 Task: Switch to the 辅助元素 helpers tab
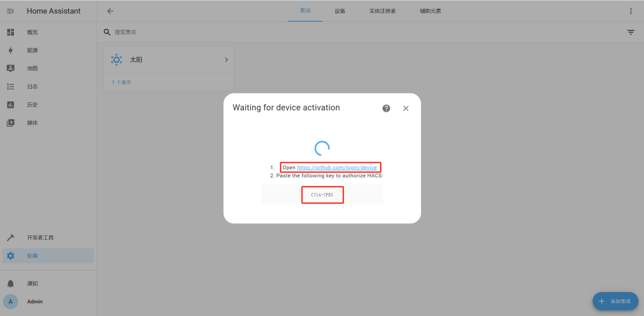coord(430,11)
